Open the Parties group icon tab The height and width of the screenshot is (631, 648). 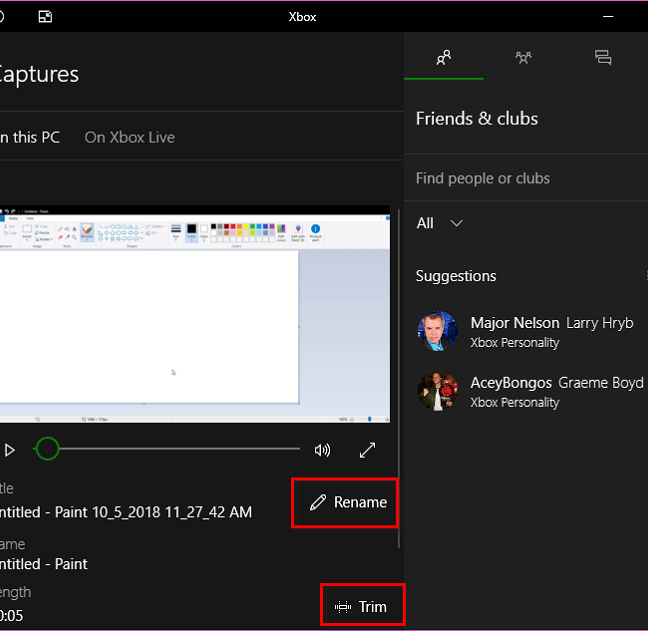[523, 57]
